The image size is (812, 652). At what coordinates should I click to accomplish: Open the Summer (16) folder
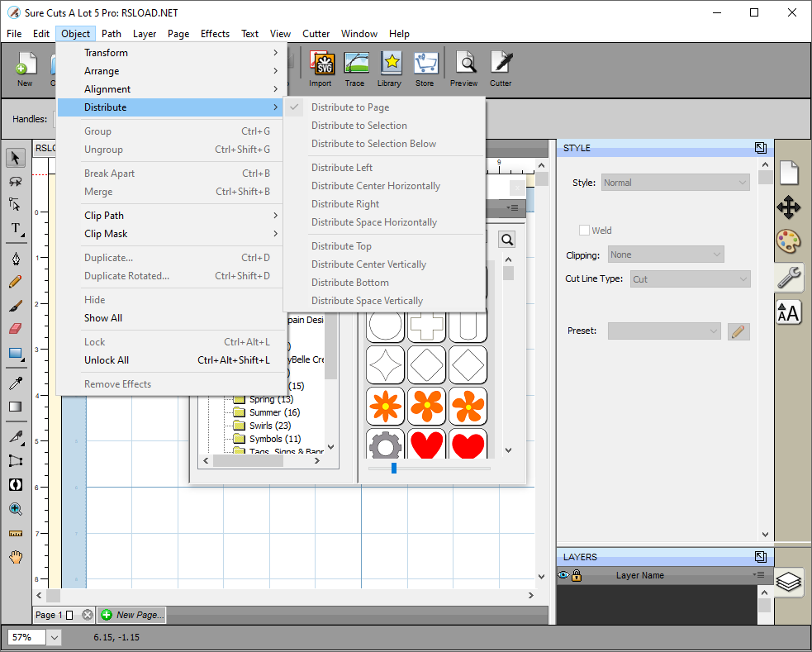274,412
